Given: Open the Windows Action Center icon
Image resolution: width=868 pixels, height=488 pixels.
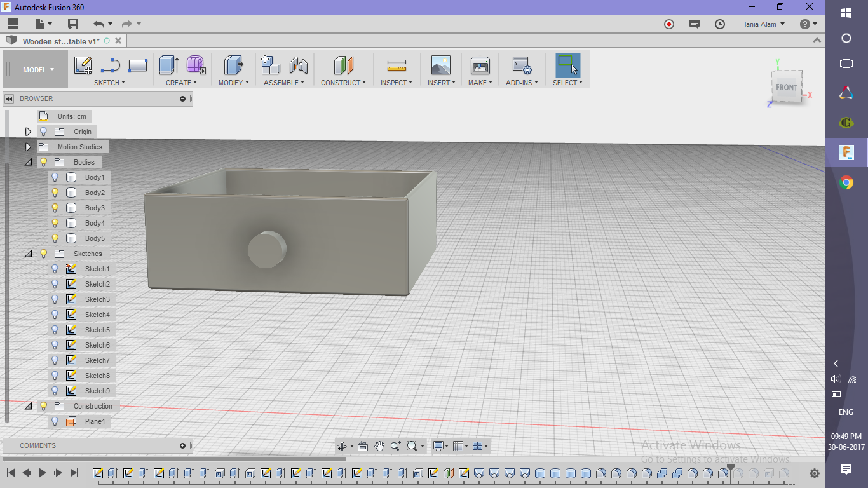Looking at the screenshot, I should click(x=846, y=469).
